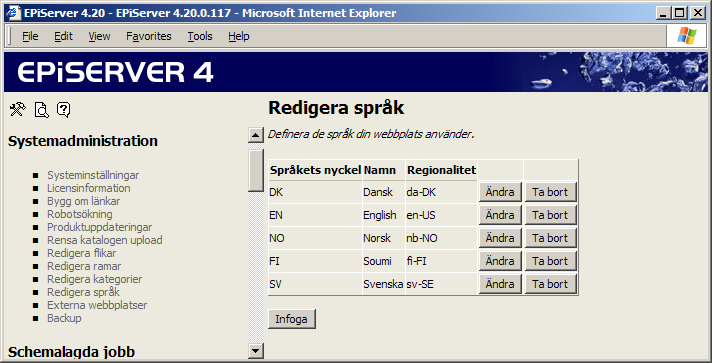The image size is (712, 363).
Task: Click the Namn column header
Action: (384, 170)
